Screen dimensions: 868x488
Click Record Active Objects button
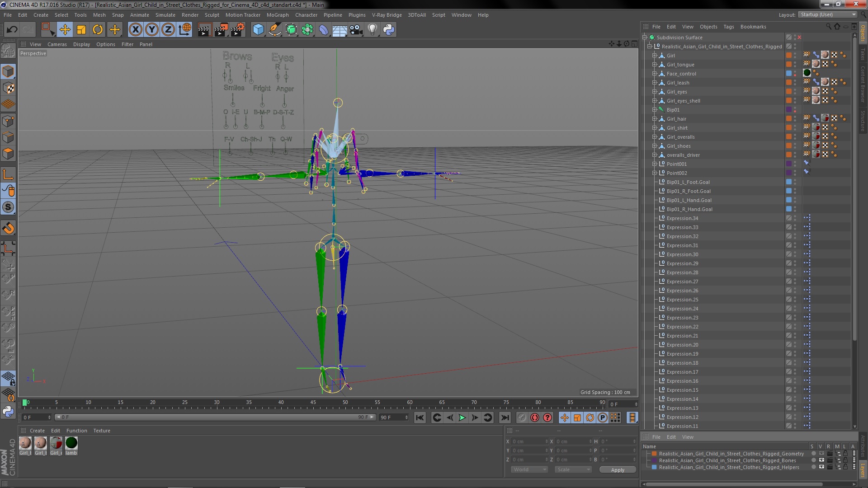(522, 418)
